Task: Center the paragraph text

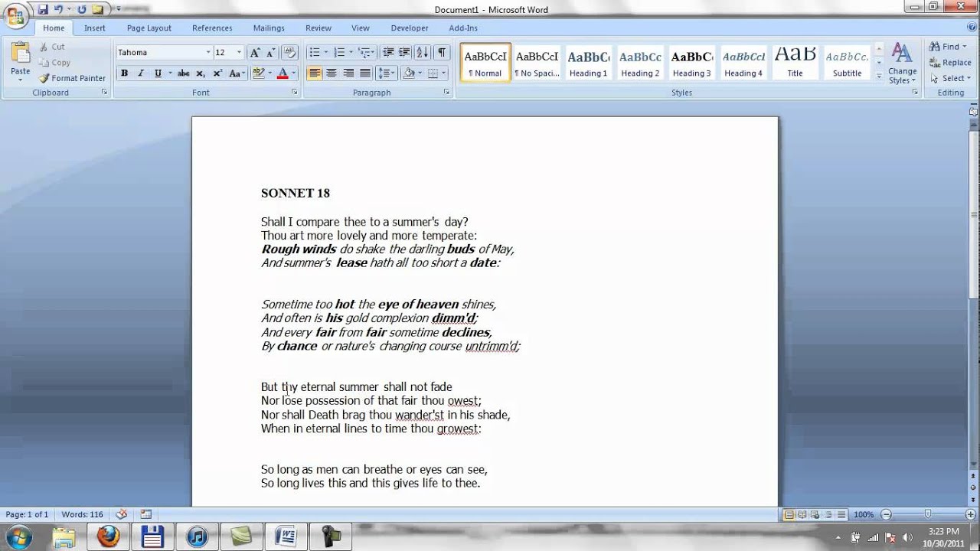Action: (x=332, y=73)
